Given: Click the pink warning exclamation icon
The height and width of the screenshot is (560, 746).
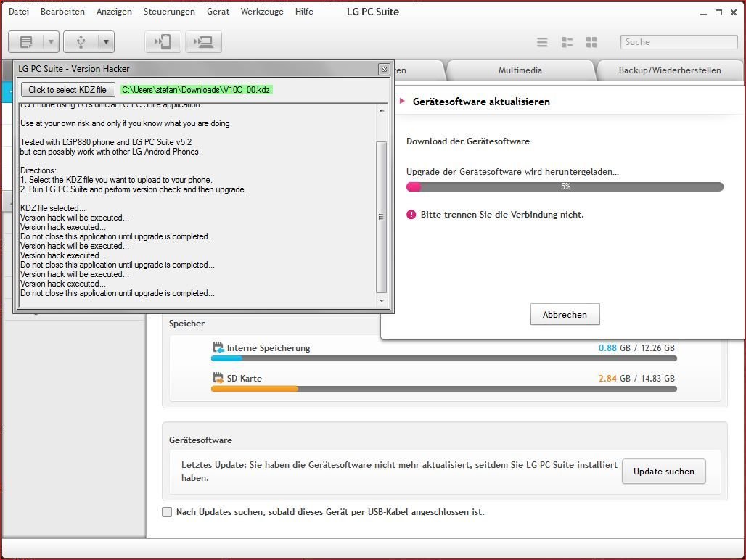Looking at the screenshot, I should pos(411,215).
